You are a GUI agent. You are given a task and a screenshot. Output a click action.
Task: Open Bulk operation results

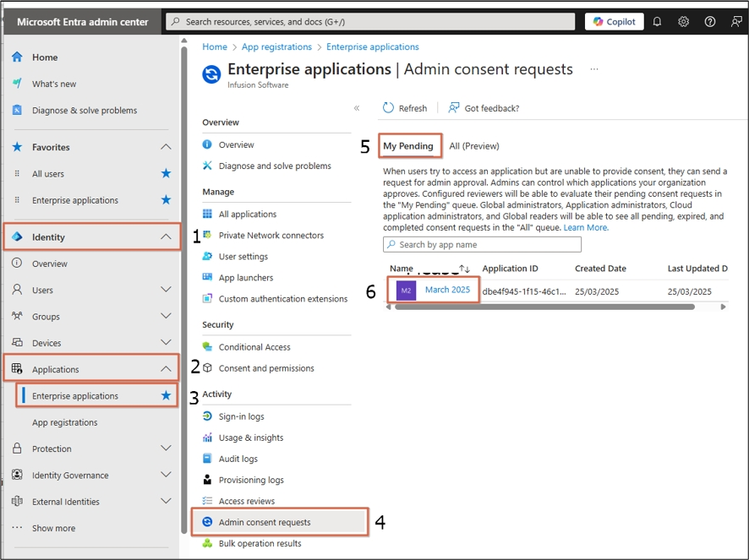pyautogui.click(x=260, y=544)
